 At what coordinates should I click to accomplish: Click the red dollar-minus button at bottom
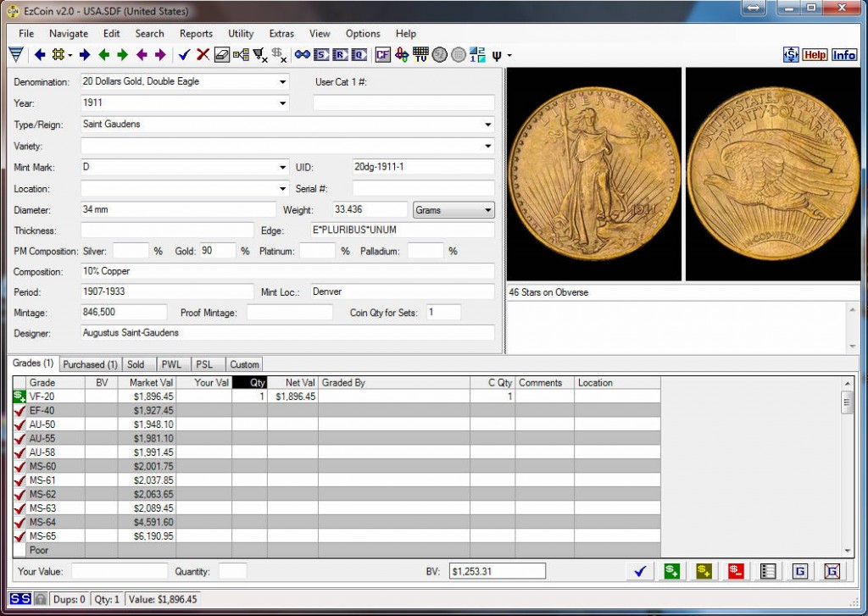pyautogui.click(x=736, y=571)
